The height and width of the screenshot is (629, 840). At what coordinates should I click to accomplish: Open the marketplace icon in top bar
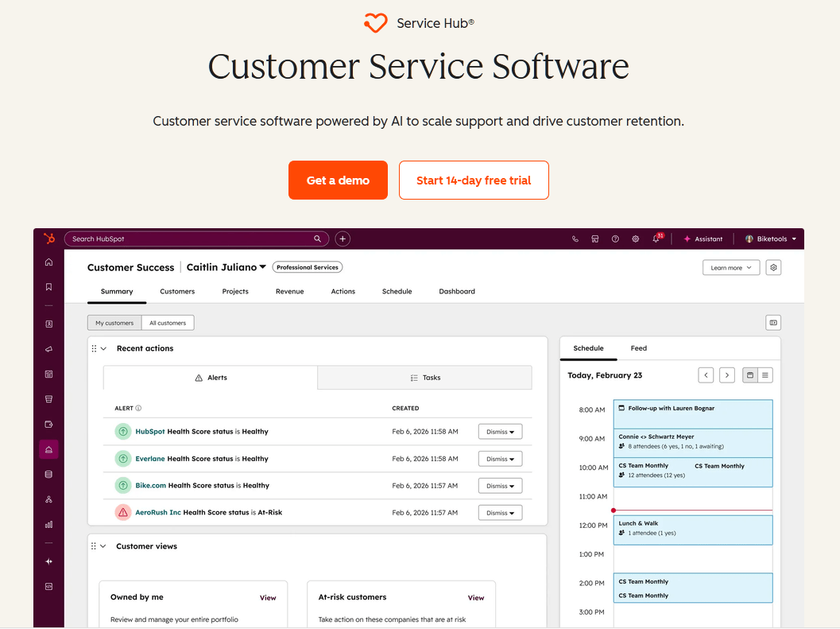[595, 239]
